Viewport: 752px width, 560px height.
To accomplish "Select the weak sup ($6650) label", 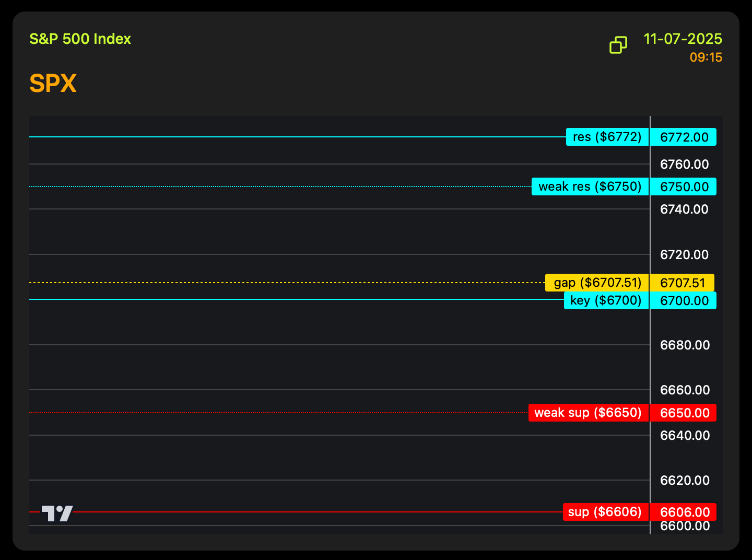I will pyautogui.click(x=589, y=413).
